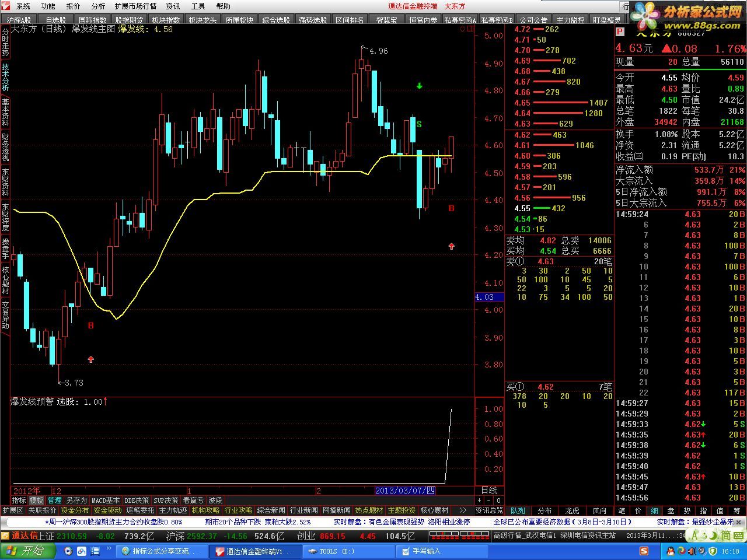Viewport: 747px width, 560px height.
Task: Open 主力监控 button
Action: pos(570,20)
